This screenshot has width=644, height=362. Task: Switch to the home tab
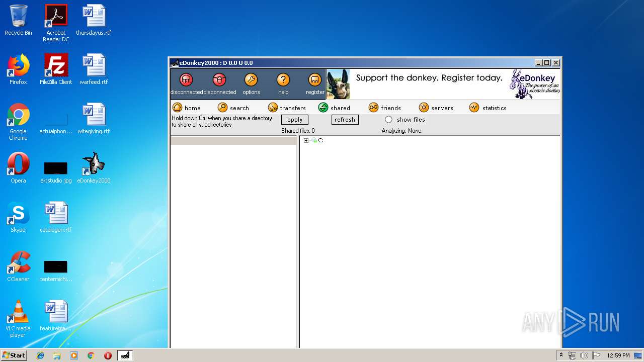(x=187, y=108)
